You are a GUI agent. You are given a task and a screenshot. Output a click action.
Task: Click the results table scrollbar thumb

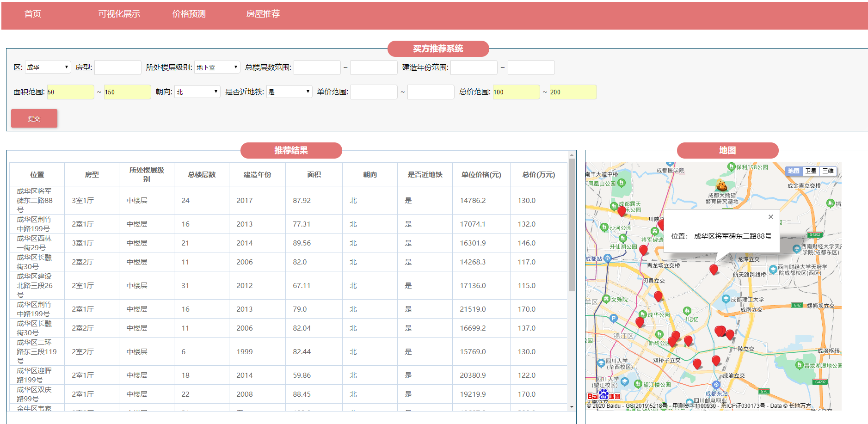[572, 225]
